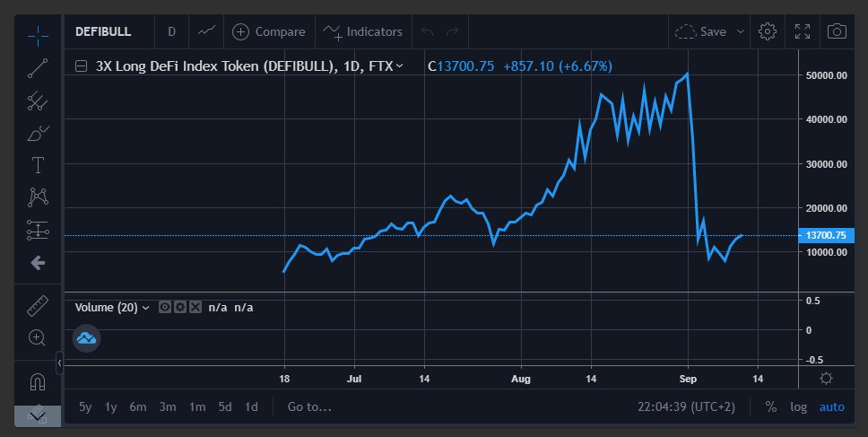Image resolution: width=868 pixels, height=437 pixels.
Task: Collapse the left drawing toolbar
Action: coord(60,363)
